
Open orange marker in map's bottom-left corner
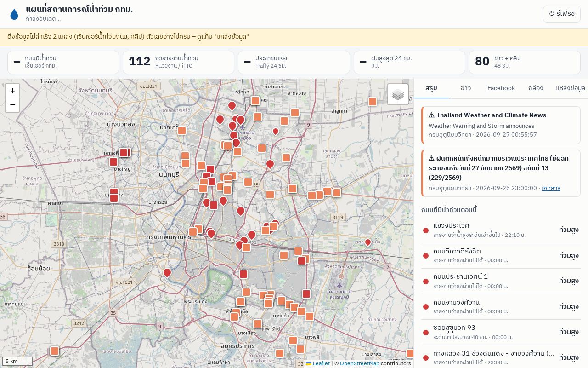pyautogui.click(x=55, y=351)
